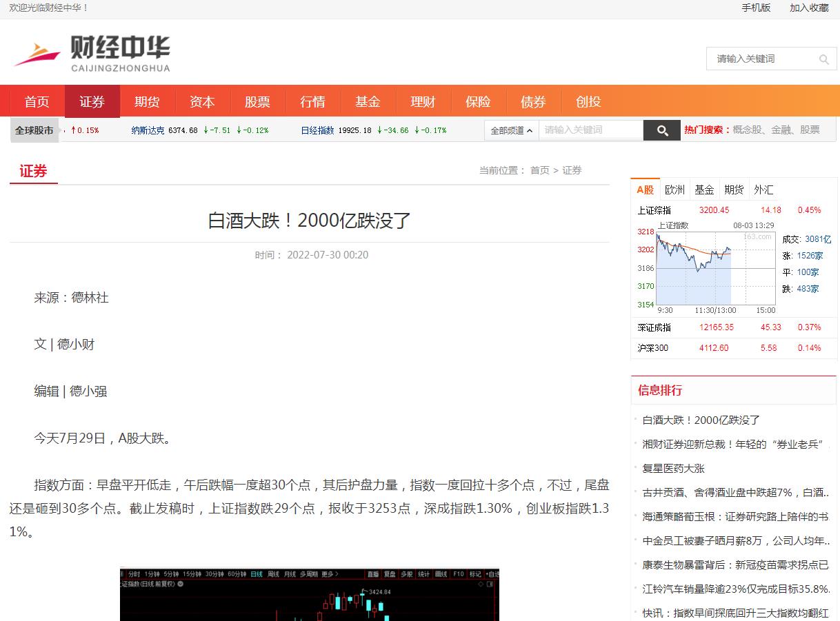Click the candlestick chart image in the article

pos(310,595)
